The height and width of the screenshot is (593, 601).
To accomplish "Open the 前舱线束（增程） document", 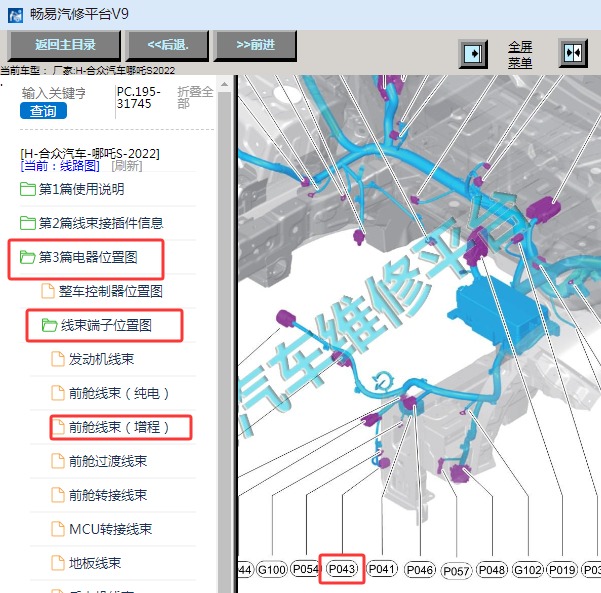I will (x=118, y=427).
